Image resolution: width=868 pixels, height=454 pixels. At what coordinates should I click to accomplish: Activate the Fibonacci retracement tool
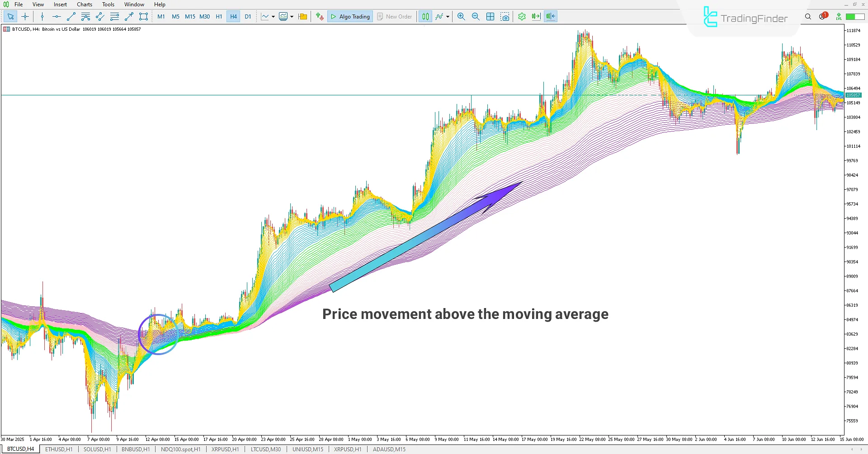pos(114,16)
